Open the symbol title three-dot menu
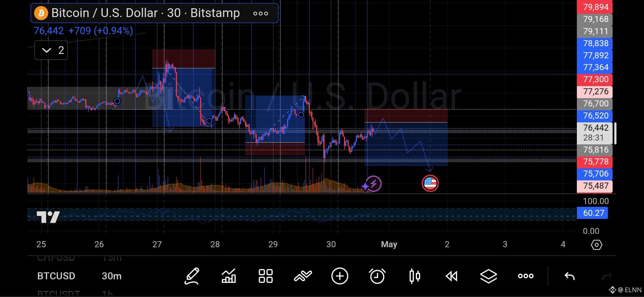644x297 pixels. pos(261,13)
